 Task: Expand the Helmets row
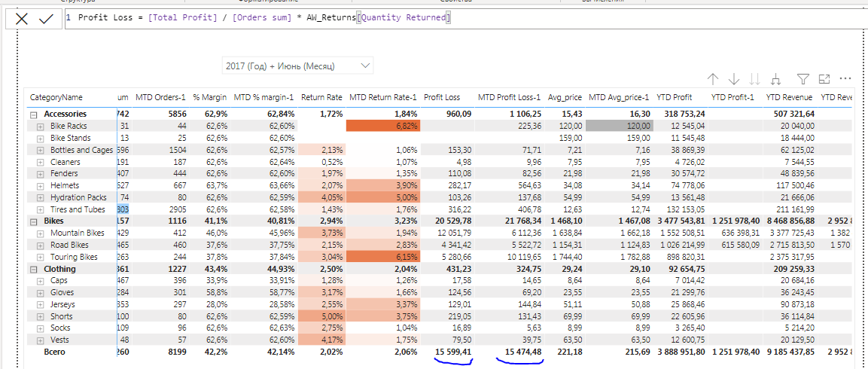pos(40,185)
